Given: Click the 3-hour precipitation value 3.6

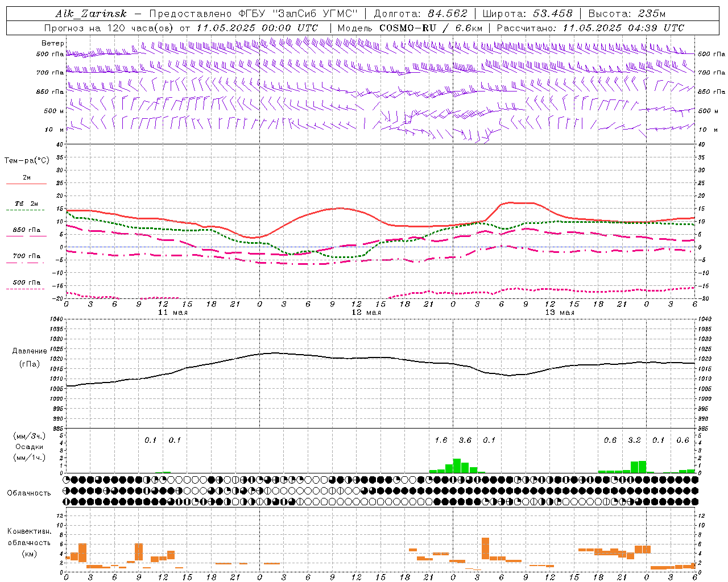Looking at the screenshot, I should [465, 440].
